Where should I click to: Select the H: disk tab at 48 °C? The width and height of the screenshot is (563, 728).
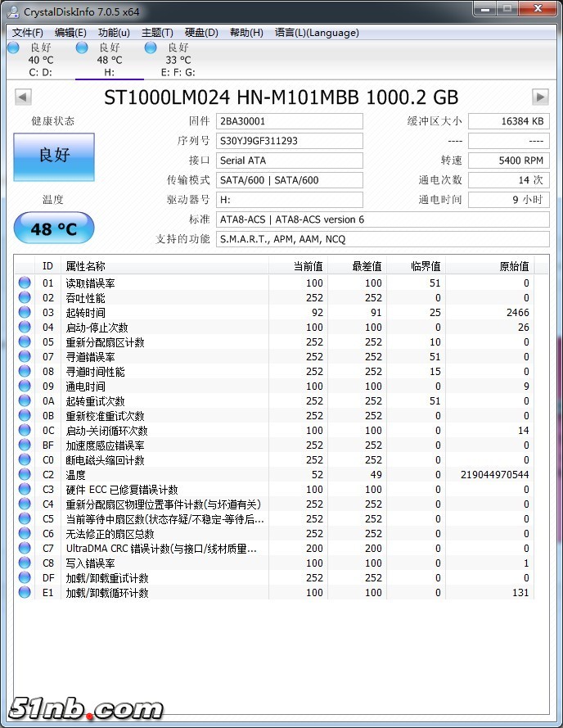click(x=110, y=60)
